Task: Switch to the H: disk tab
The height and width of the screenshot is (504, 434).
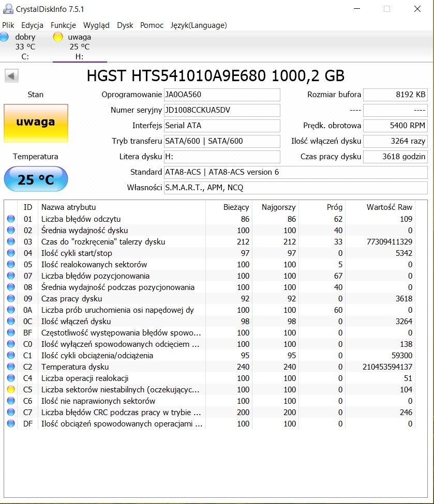Action: pyautogui.click(x=80, y=47)
